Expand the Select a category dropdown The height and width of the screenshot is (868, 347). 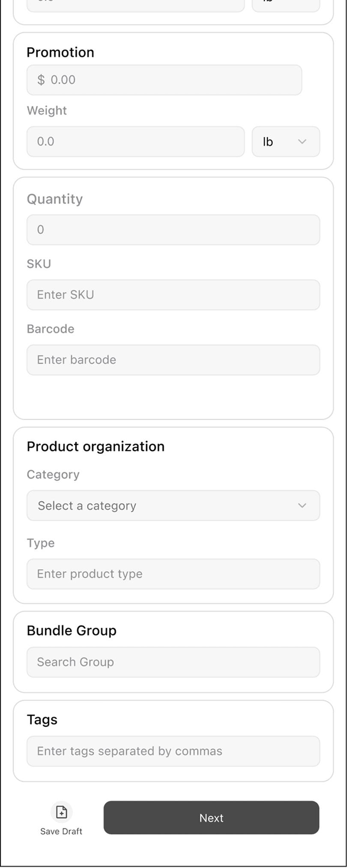[173, 506]
